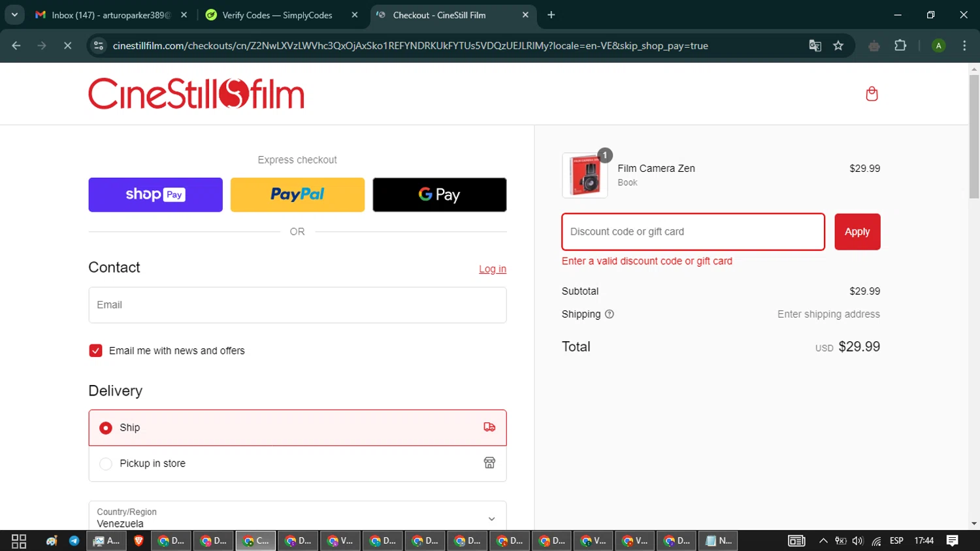
Task: Open Telegram from the taskbar
Action: [x=74, y=541]
